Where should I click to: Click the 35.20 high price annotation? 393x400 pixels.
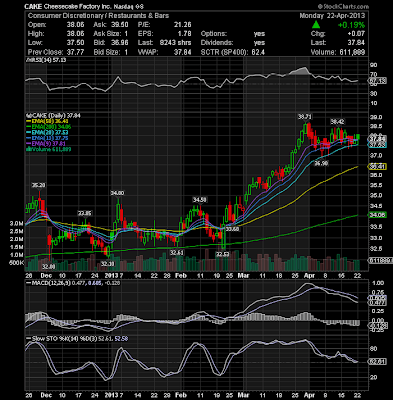[39, 185]
